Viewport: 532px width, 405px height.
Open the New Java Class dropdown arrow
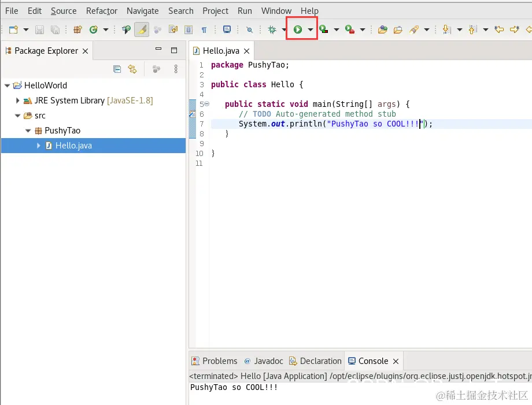point(105,30)
